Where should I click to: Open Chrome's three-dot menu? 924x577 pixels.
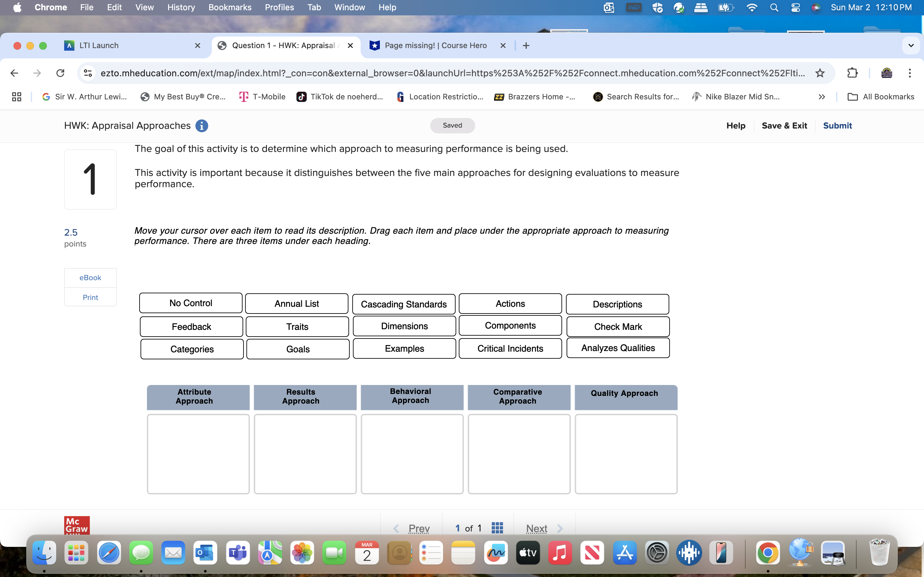coord(910,73)
